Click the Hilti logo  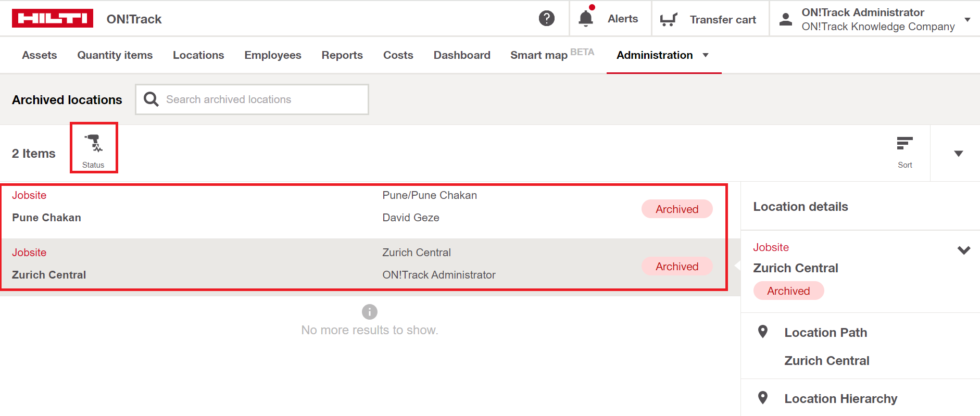pos(53,19)
